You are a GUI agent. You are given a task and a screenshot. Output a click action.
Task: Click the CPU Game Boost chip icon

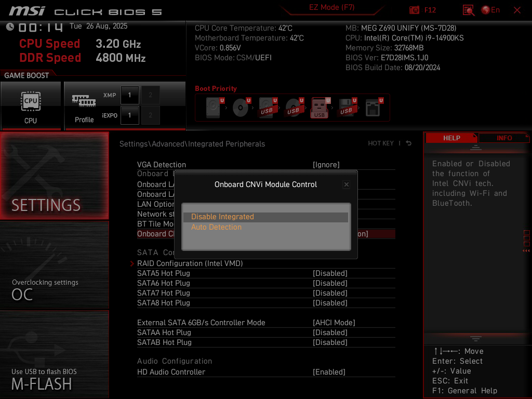31,101
